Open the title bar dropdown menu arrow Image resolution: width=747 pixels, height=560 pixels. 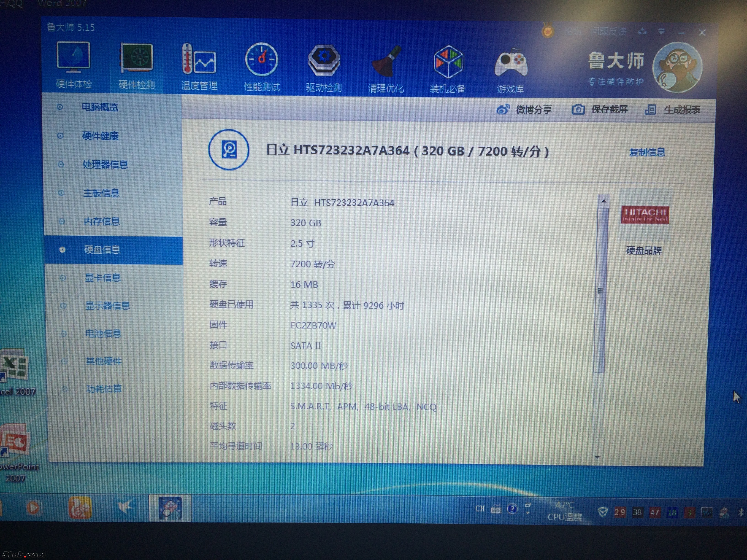[661, 32]
